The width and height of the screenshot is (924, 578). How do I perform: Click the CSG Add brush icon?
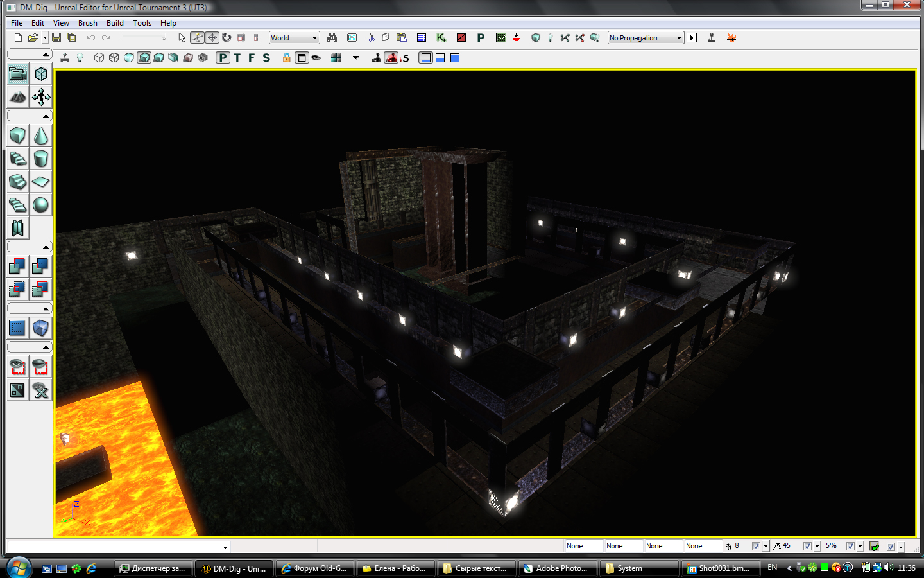point(18,265)
